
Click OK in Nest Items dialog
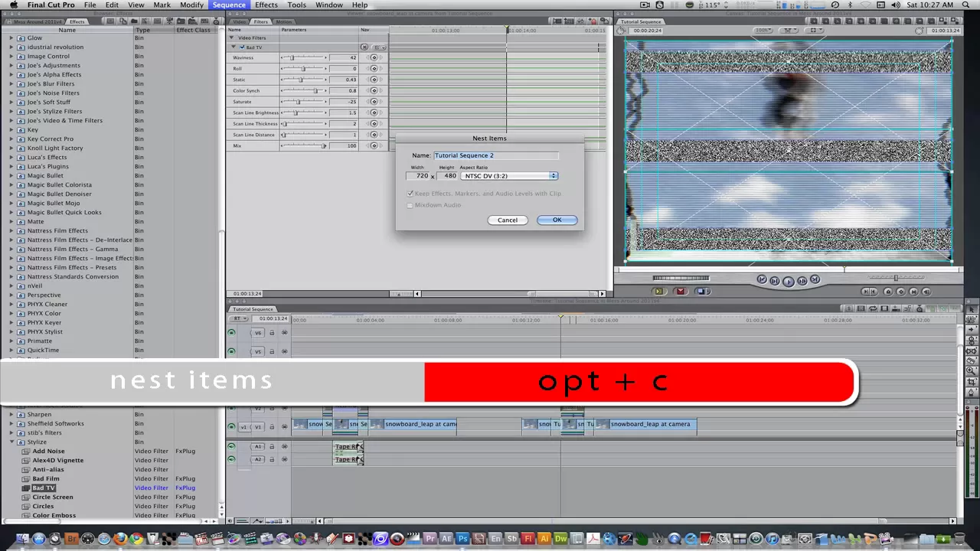(557, 220)
